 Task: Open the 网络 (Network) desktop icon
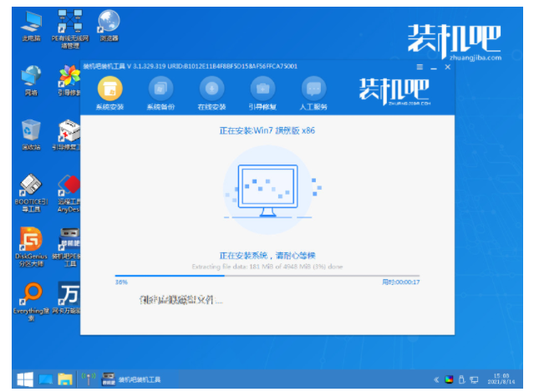click(x=30, y=78)
